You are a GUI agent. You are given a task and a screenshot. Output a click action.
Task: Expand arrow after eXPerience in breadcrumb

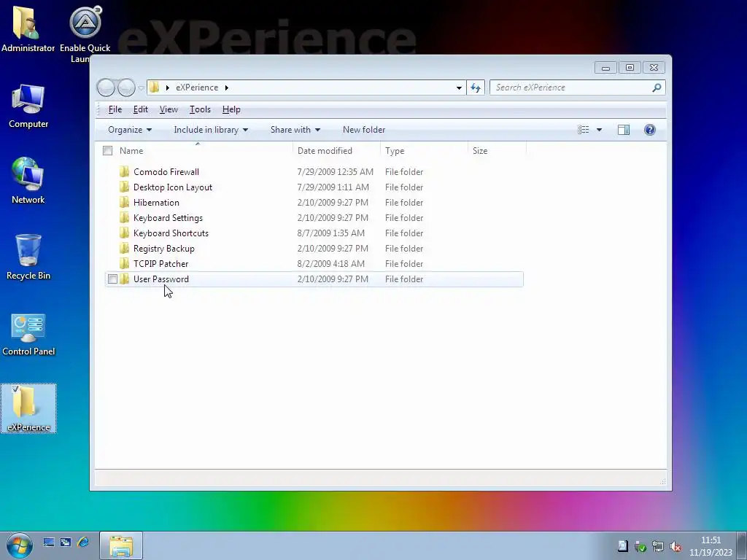[x=227, y=87]
